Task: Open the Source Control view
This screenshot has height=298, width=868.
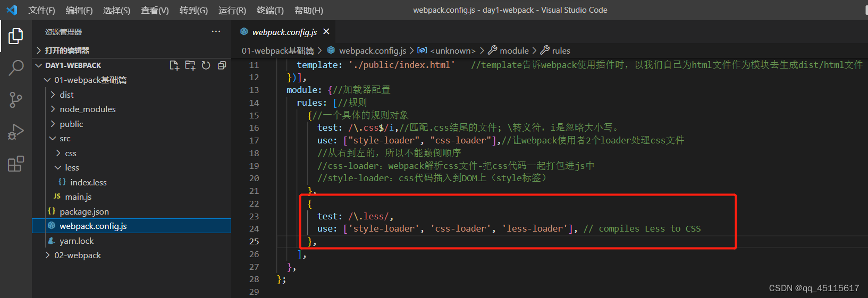Action: (x=16, y=100)
